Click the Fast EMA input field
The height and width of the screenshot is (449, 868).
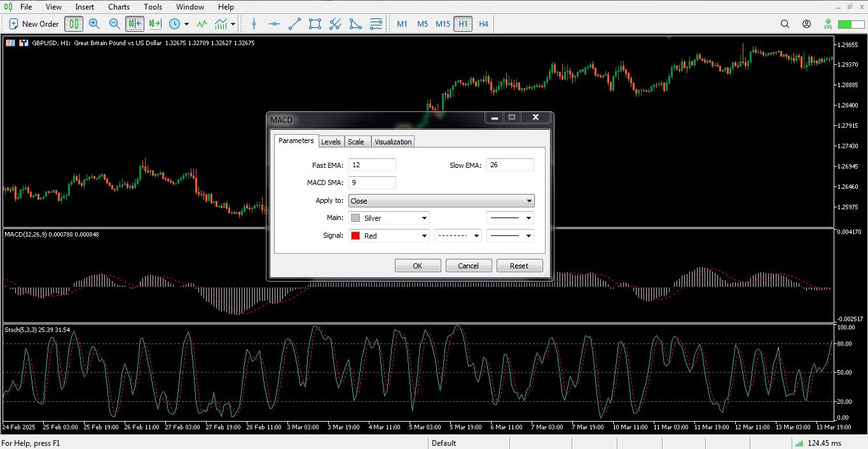point(372,165)
